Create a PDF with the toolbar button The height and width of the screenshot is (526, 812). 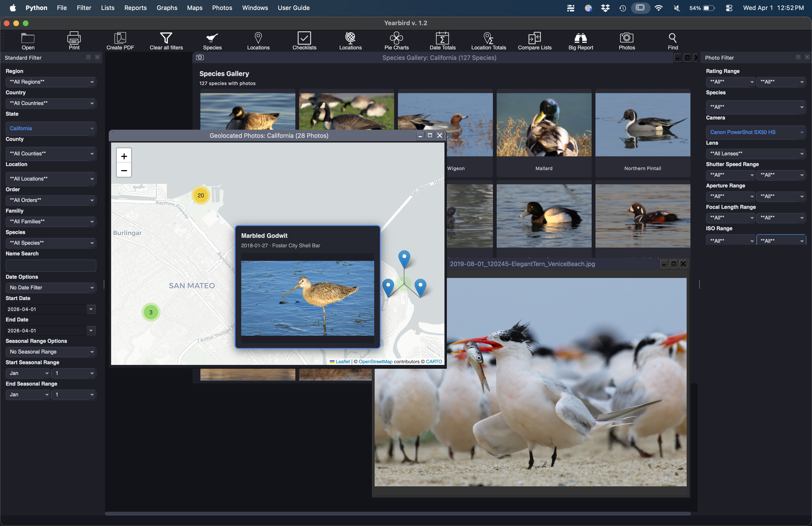(x=120, y=41)
